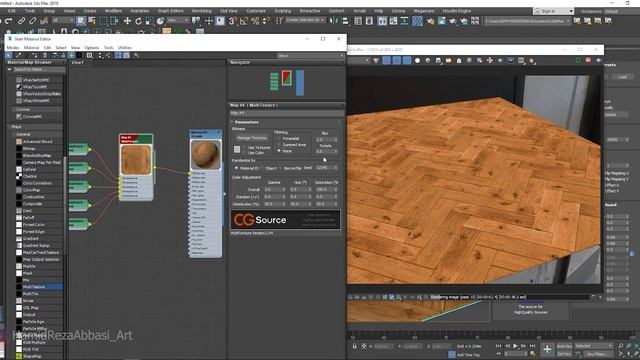This screenshot has height=360, width=640.
Task: Click the wood material sphere node thumbnail
Action: tap(206, 154)
